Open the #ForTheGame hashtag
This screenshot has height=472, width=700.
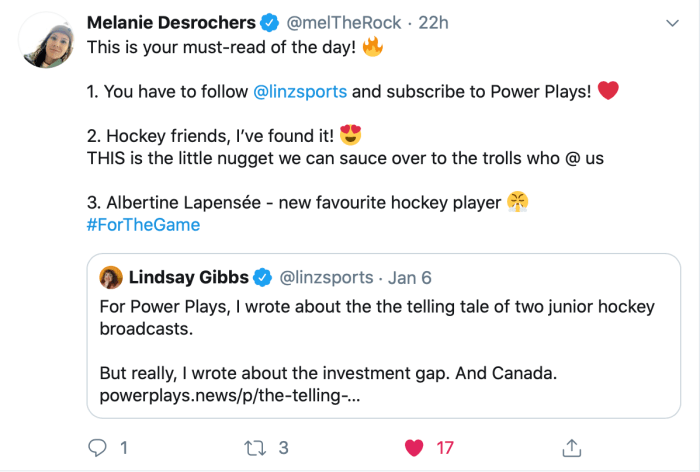(x=144, y=225)
